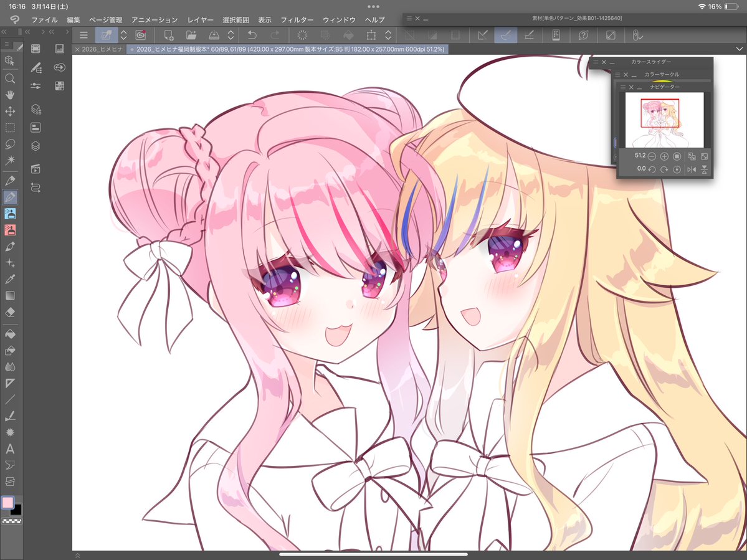Undo the last action
The height and width of the screenshot is (560, 747).
[x=252, y=35]
